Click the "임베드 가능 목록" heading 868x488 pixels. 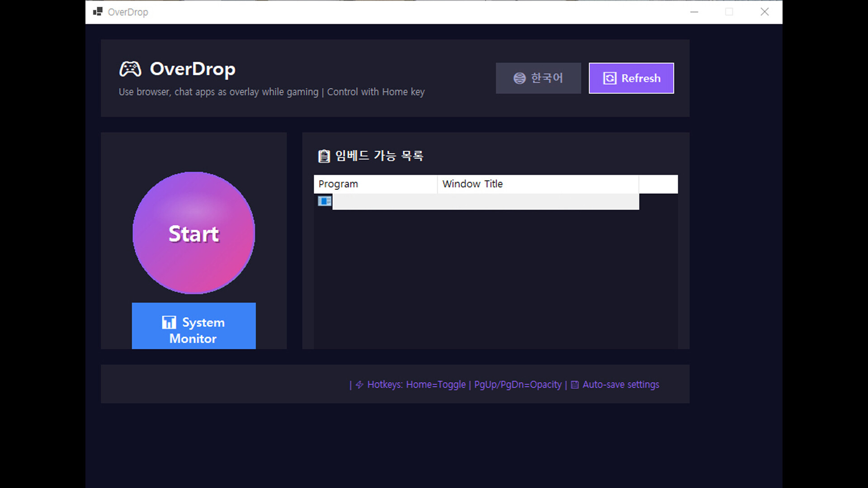click(x=379, y=156)
